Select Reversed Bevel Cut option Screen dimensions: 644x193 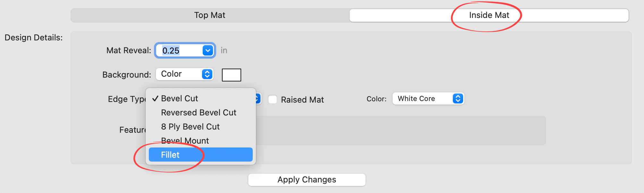(x=199, y=113)
